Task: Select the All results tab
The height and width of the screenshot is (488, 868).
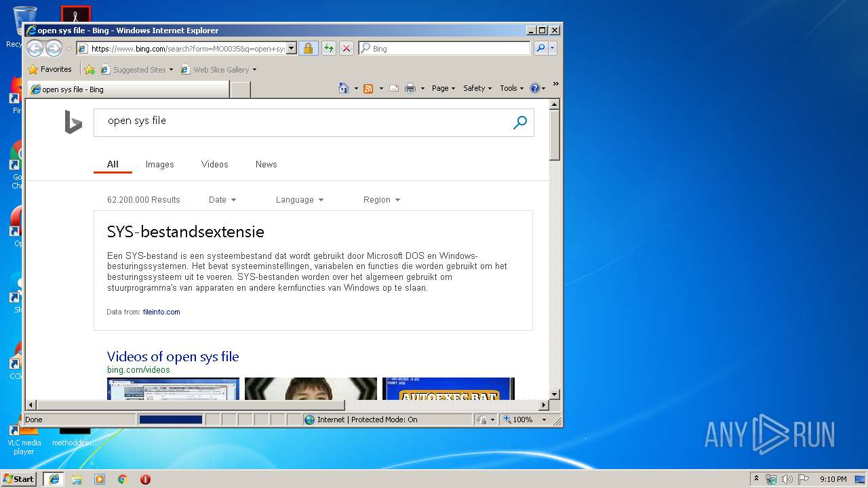Action: tap(113, 164)
